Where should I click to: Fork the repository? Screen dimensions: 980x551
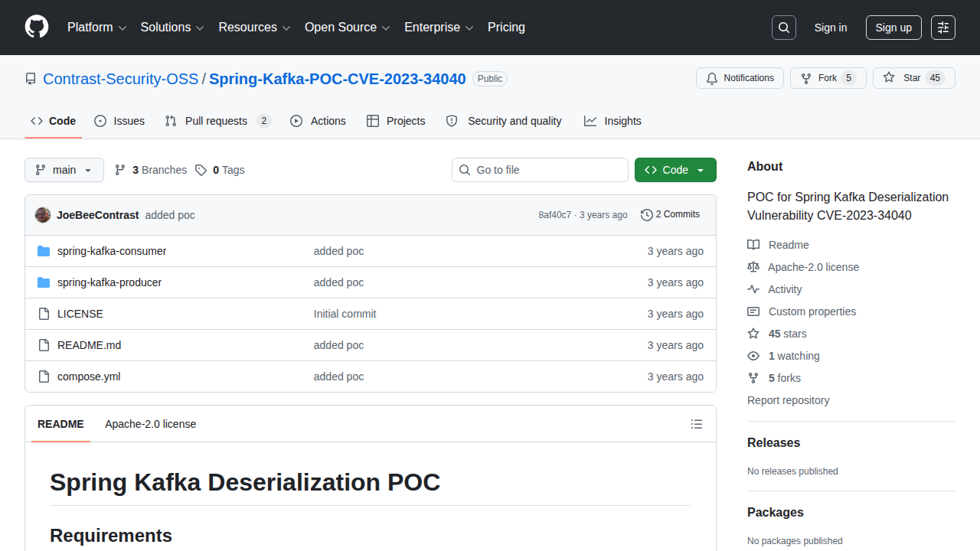828,78
